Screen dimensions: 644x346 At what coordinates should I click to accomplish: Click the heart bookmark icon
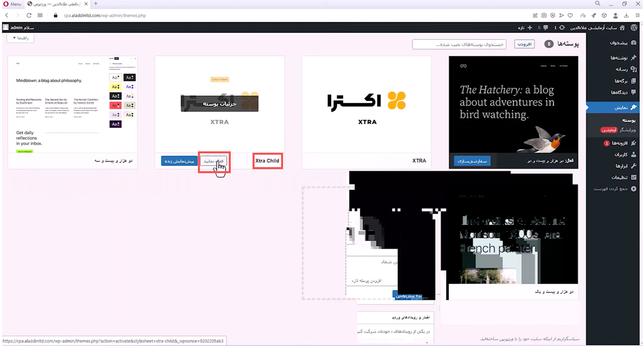pyautogui.click(x=570, y=15)
